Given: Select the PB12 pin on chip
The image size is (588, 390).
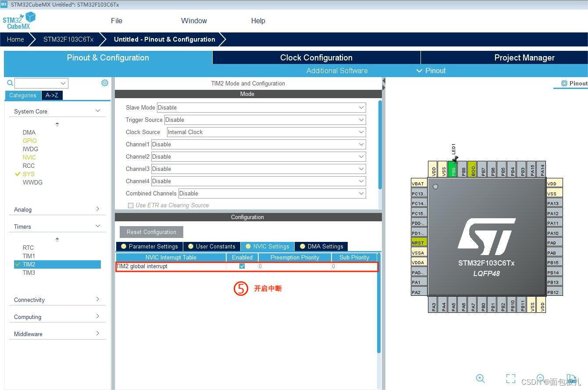Looking at the screenshot, I should 554,292.
